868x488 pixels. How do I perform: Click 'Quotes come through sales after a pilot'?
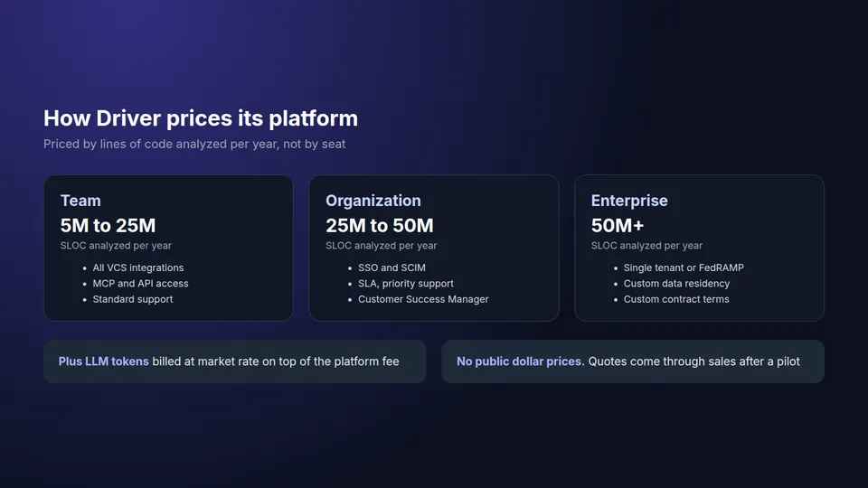(x=694, y=361)
